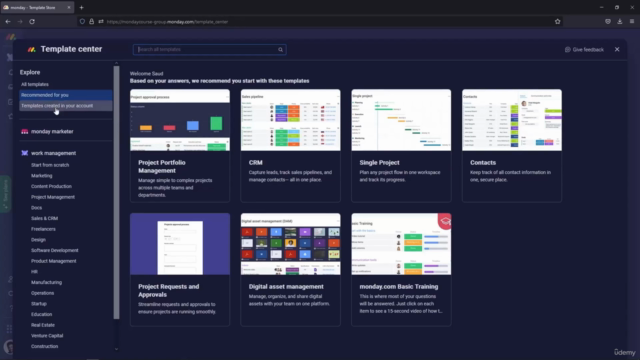Viewport: 640px width, 360px height.
Task: Click the browser back arrow
Action: [8, 22]
